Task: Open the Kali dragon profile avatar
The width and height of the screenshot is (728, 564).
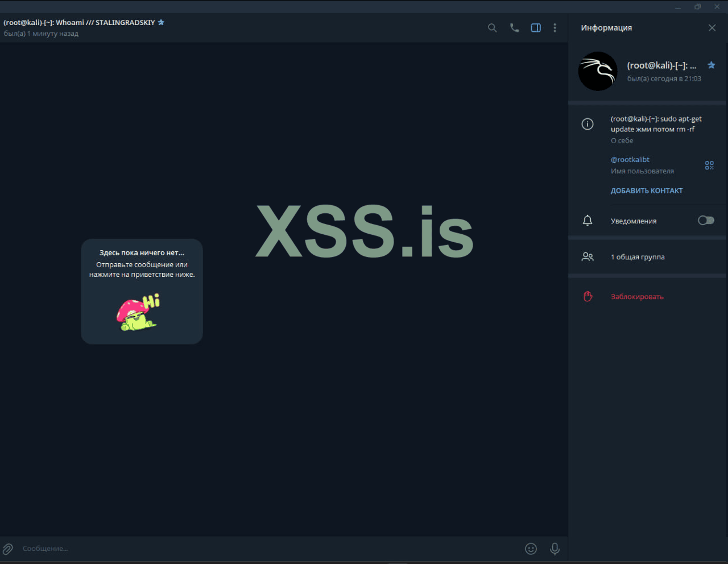Action: 598,71
